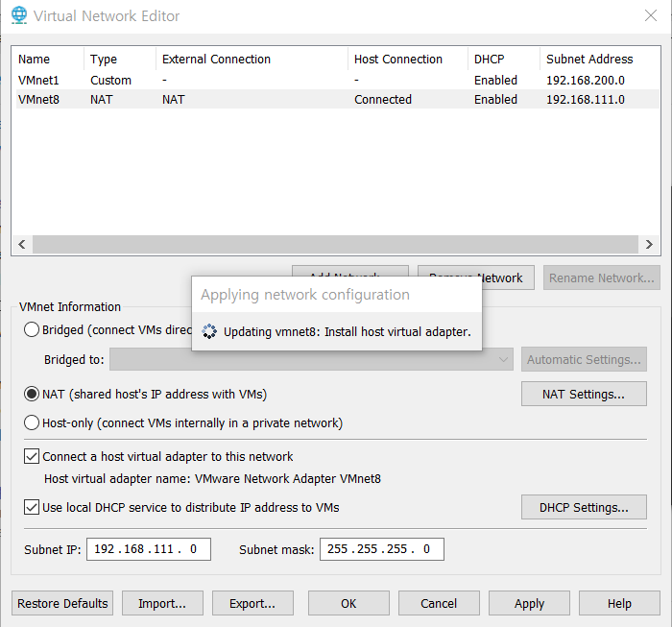Click the DHCP column header

[x=489, y=60]
